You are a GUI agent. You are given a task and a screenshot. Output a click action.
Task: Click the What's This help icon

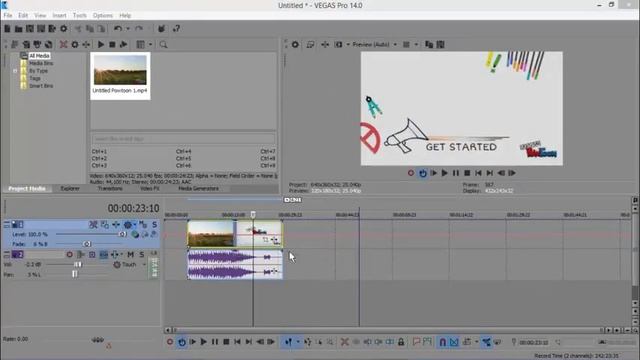(x=176, y=29)
